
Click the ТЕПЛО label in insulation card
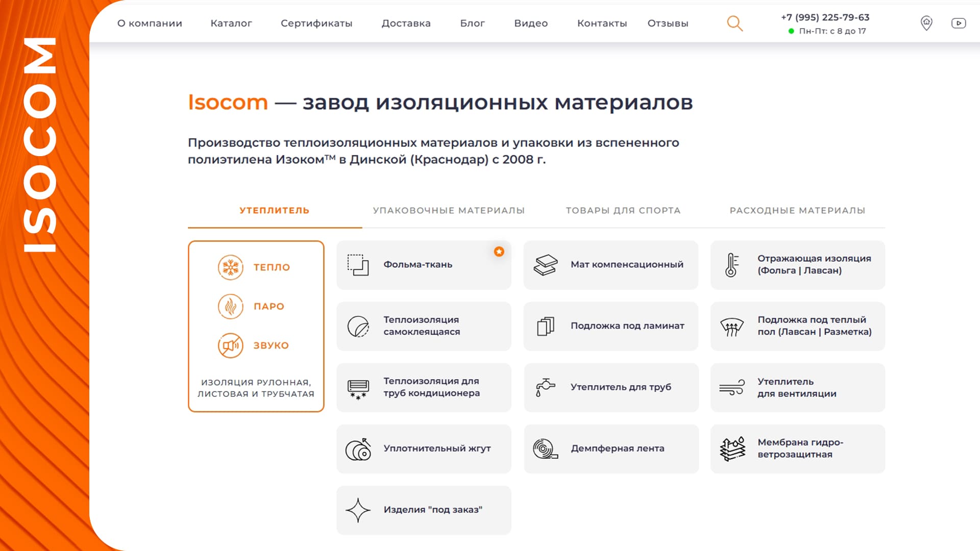pos(272,267)
